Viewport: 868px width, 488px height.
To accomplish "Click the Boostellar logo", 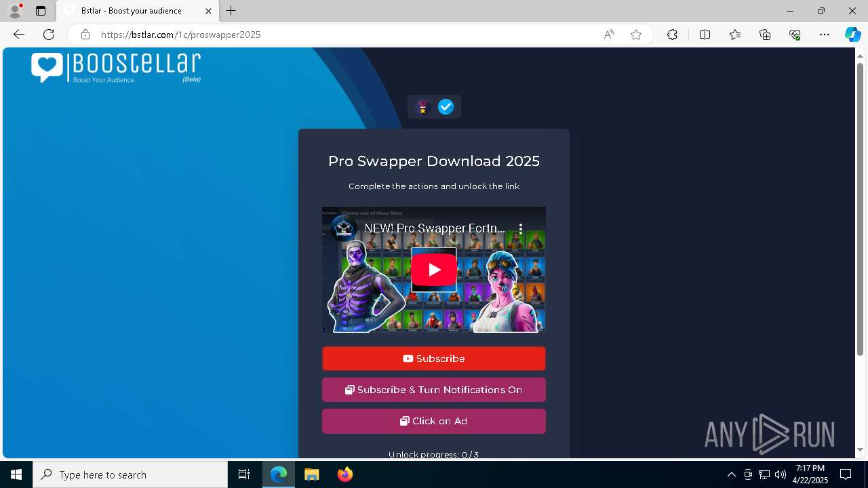I will pyautogui.click(x=116, y=68).
